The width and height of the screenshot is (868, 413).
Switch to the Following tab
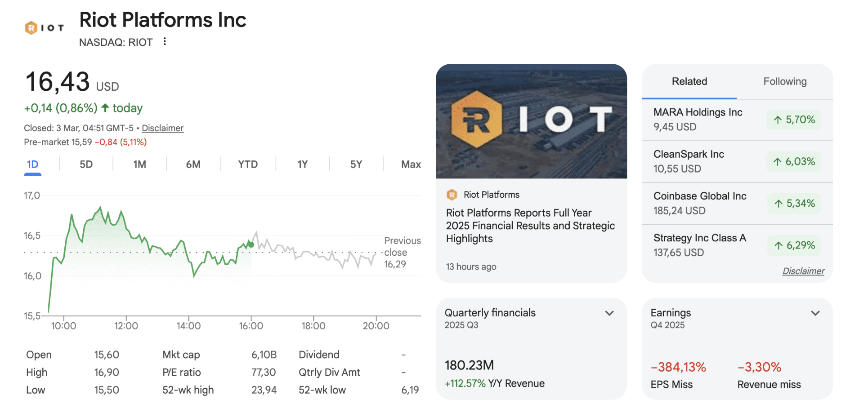coord(785,81)
